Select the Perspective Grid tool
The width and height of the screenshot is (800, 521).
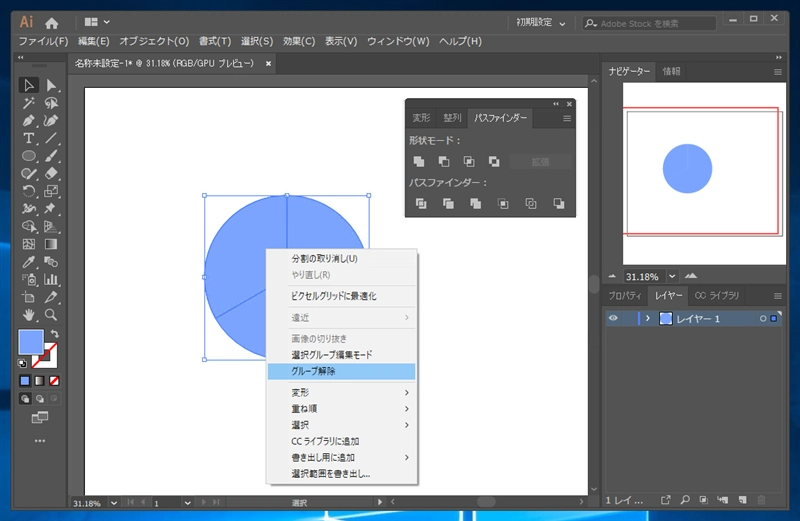click(51, 227)
